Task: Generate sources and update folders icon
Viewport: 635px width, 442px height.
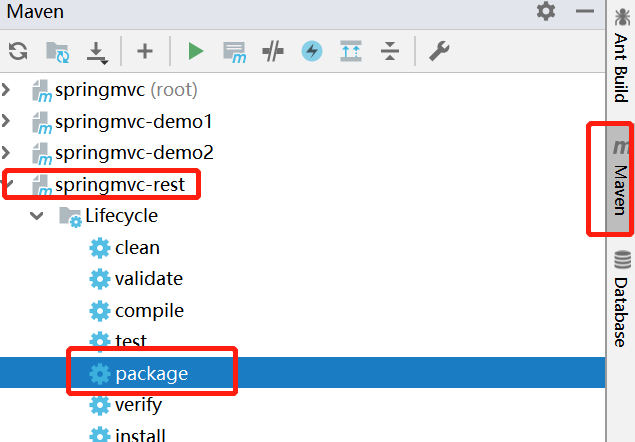Action: pos(58,52)
